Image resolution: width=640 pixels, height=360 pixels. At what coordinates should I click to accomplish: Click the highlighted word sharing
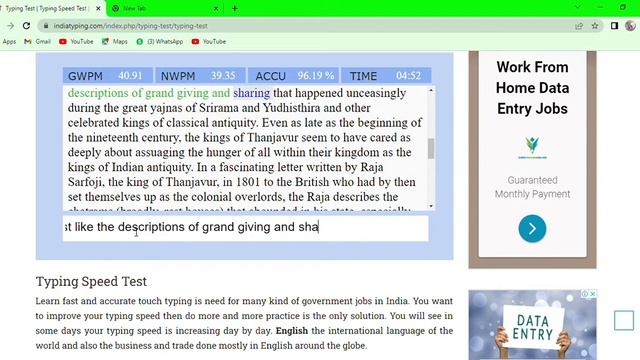pos(251,93)
